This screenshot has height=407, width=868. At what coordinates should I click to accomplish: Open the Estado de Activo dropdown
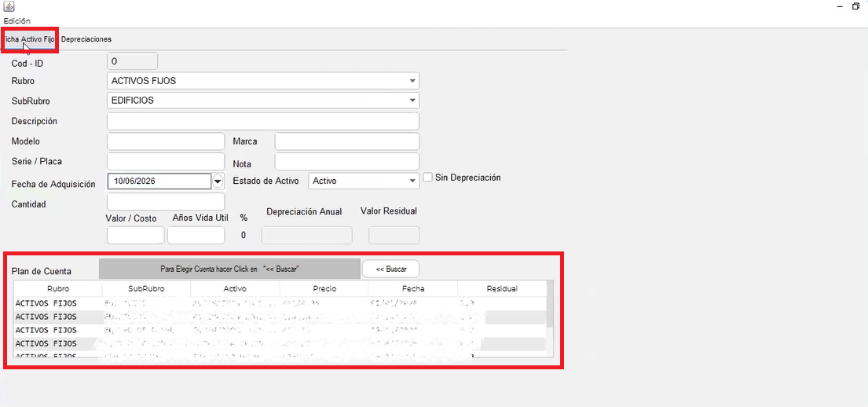click(363, 181)
